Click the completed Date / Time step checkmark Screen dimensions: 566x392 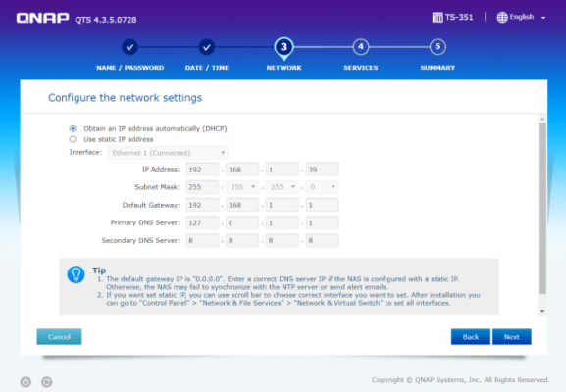pyautogui.click(x=207, y=47)
